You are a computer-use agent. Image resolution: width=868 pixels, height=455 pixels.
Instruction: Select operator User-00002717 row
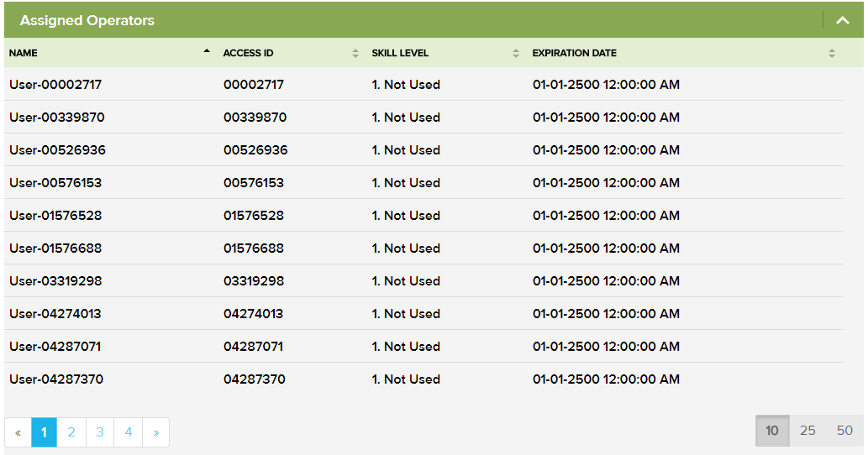pos(55,85)
